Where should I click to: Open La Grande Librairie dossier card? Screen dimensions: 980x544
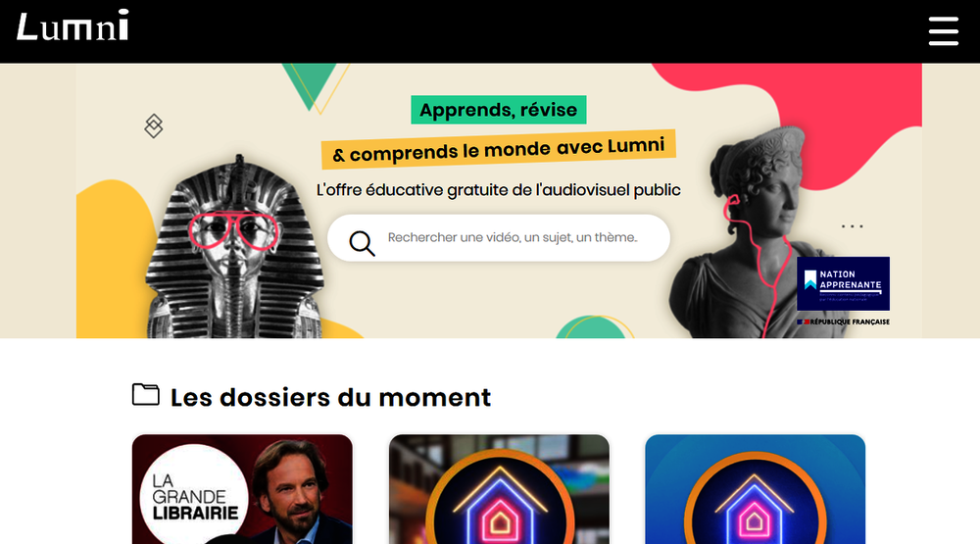point(242,489)
